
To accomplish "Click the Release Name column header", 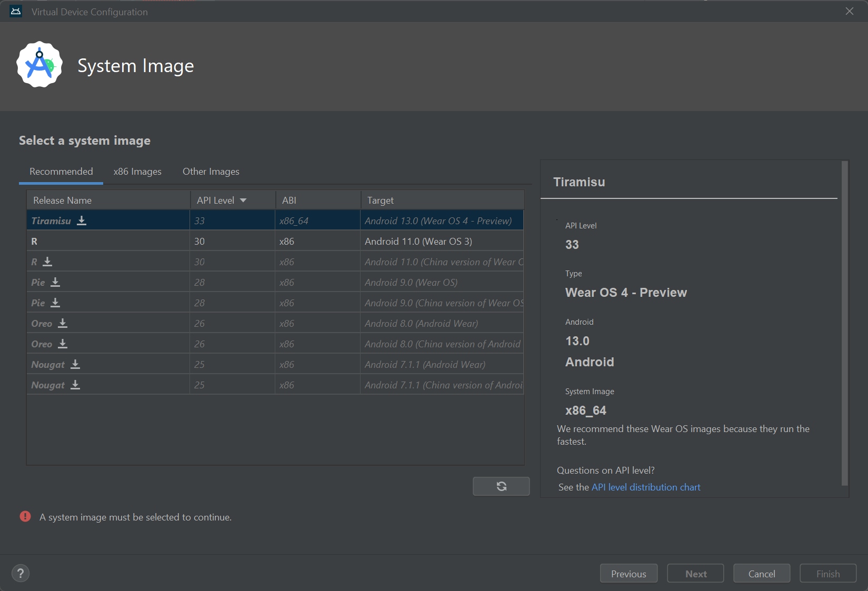I will (108, 200).
